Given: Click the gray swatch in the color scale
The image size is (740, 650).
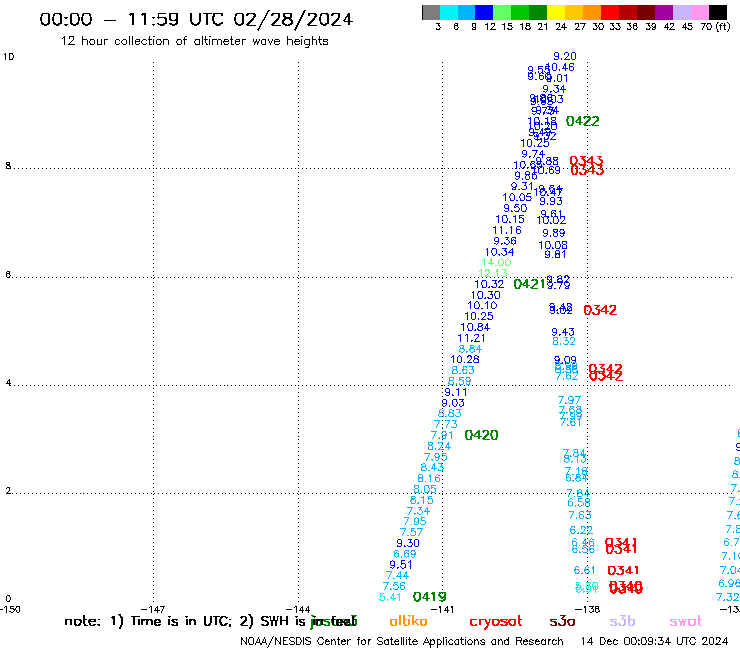Looking at the screenshot, I should 431,12.
